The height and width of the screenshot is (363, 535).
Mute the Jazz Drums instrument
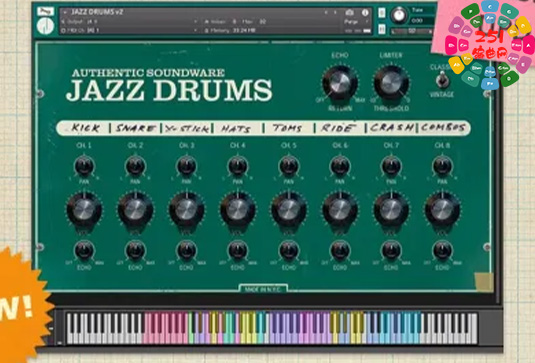(382, 29)
